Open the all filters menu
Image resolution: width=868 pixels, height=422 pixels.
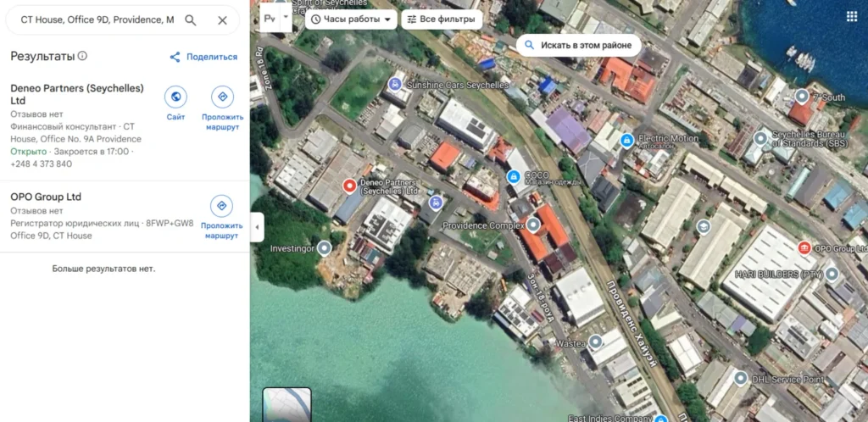(441, 19)
